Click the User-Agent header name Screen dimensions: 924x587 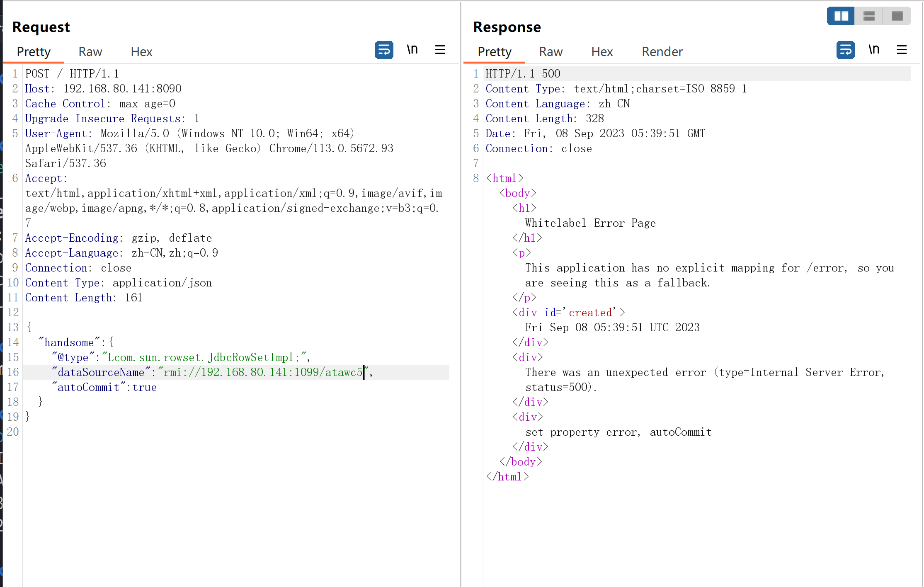point(56,133)
